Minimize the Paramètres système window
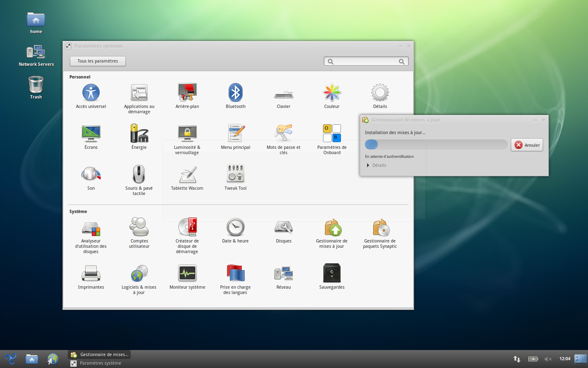This screenshot has width=588, height=368. (x=401, y=46)
